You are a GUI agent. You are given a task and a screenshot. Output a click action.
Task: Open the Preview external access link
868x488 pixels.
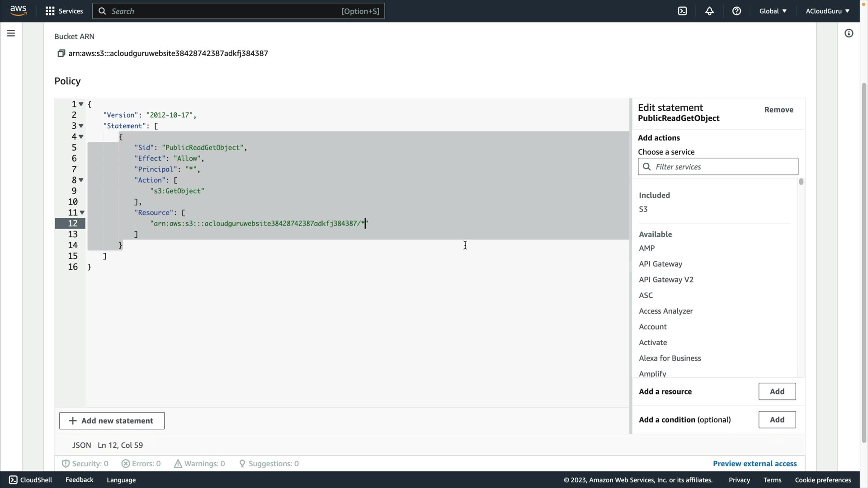pyautogui.click(x=755, y=464)
